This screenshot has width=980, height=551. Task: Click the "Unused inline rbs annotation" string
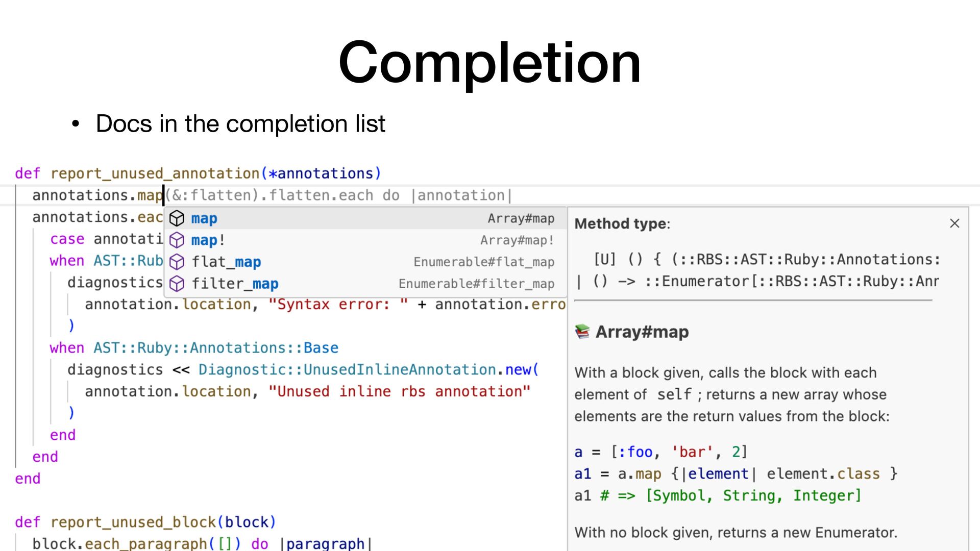pos(399,392)
